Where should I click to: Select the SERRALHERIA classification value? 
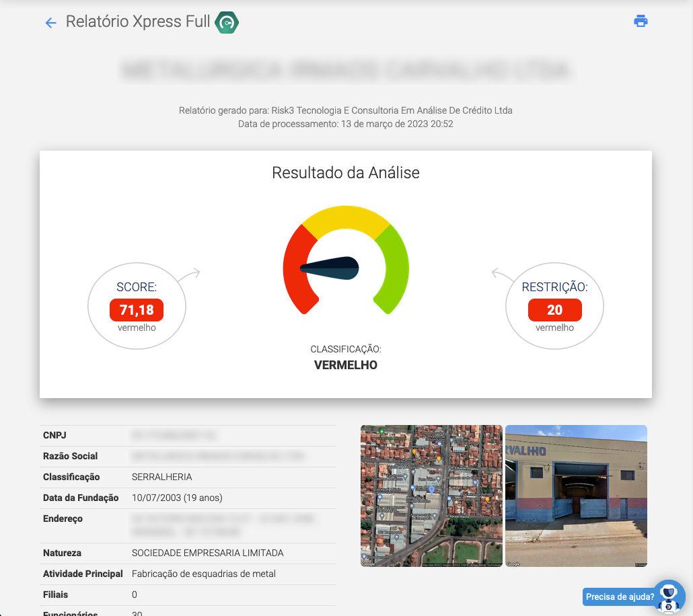[162, 477]
